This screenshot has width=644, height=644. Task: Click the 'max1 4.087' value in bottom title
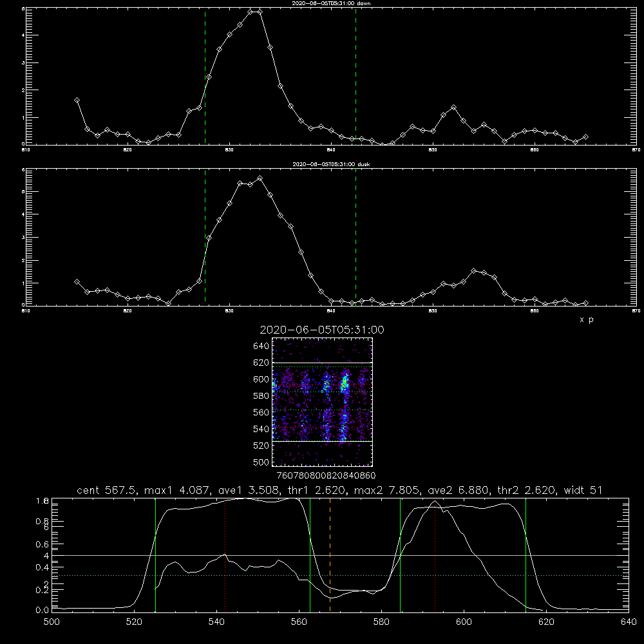click(176, 490)
